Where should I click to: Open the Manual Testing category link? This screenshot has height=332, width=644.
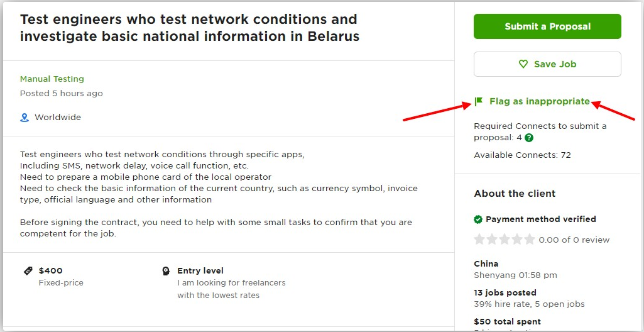coord(52,79)
